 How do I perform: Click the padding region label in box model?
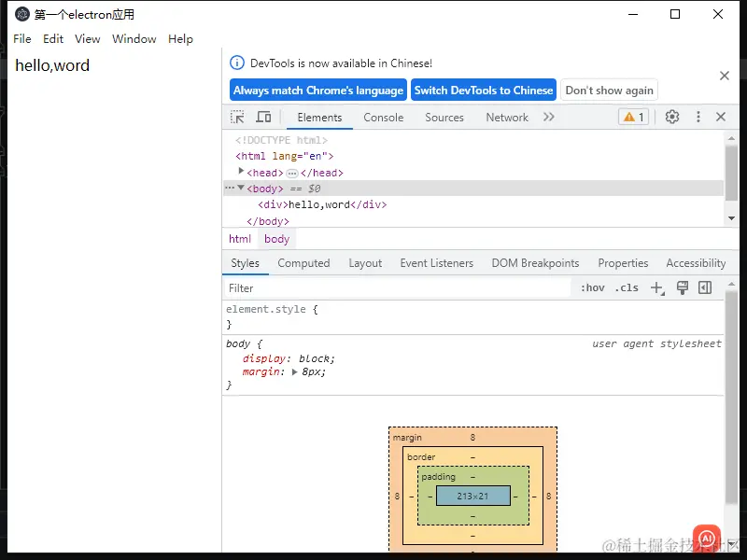pyautogui.click(x=438, y=477)
